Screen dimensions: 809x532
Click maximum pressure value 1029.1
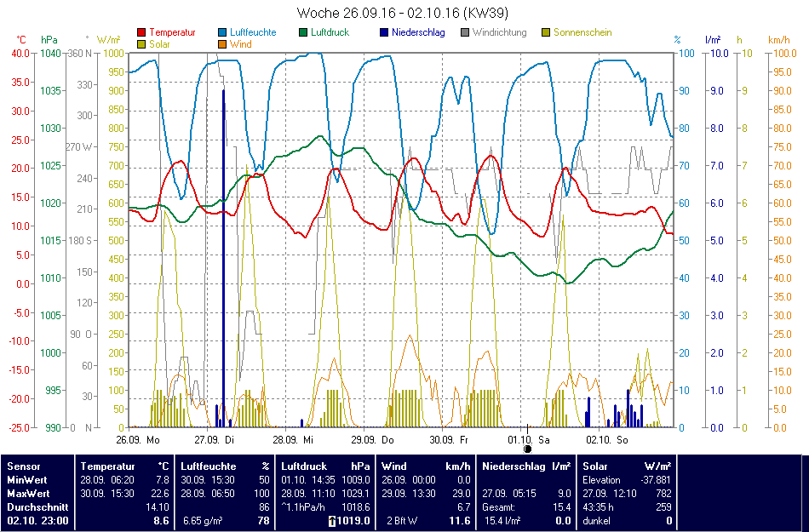tap(356, 494)
